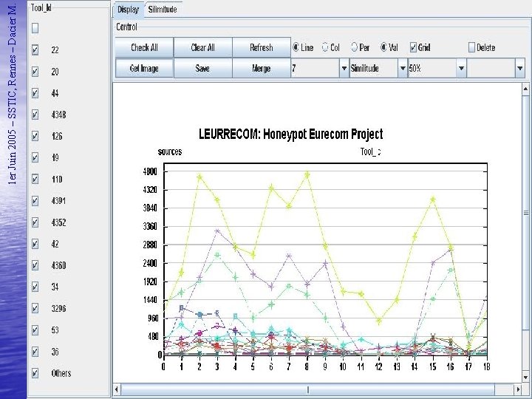Disable the Grid checkbox
The height and width of the screenshot is (399, 532).
click(413, 47)
